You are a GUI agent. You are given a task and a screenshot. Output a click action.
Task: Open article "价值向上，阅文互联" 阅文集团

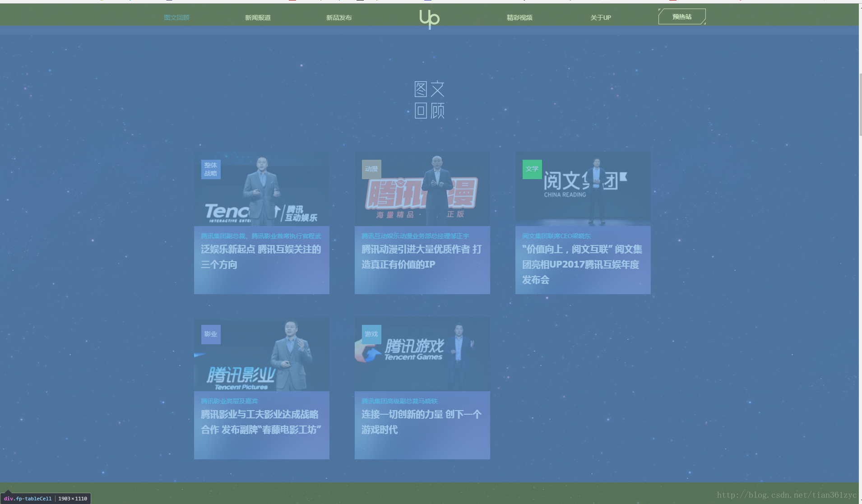(x=582, y=264)
